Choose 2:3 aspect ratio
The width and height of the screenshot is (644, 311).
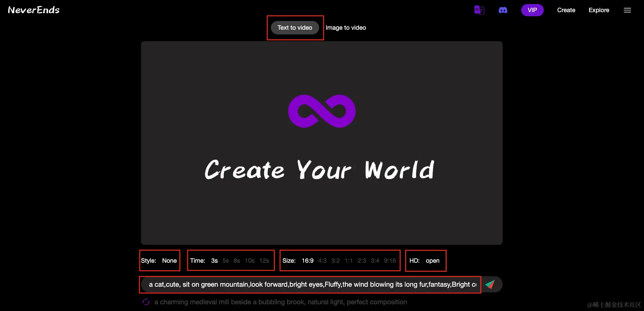point(362,261)
